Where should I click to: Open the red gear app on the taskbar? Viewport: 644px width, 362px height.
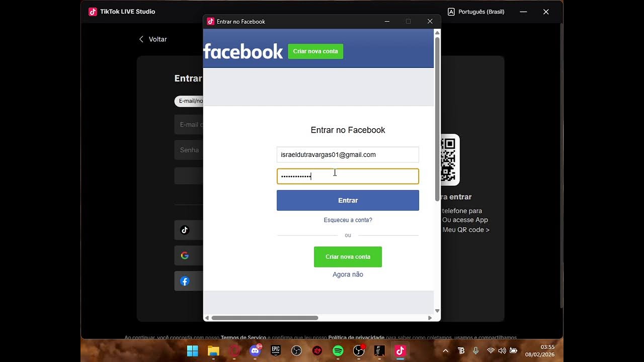[x=317, y=351]
